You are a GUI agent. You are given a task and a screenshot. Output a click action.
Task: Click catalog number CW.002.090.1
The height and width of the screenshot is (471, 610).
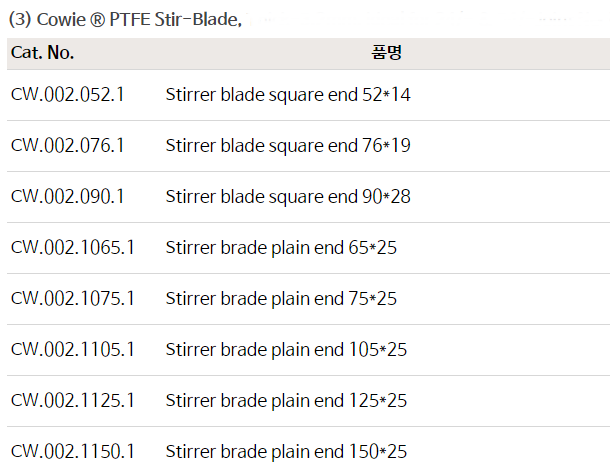pyautogui.click(x=67, y=197)
